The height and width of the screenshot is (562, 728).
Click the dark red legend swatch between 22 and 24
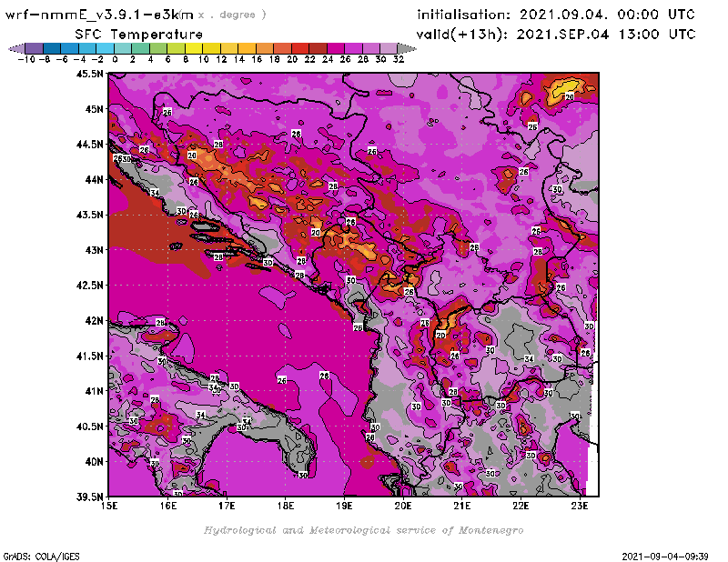[x=318, y=48]
